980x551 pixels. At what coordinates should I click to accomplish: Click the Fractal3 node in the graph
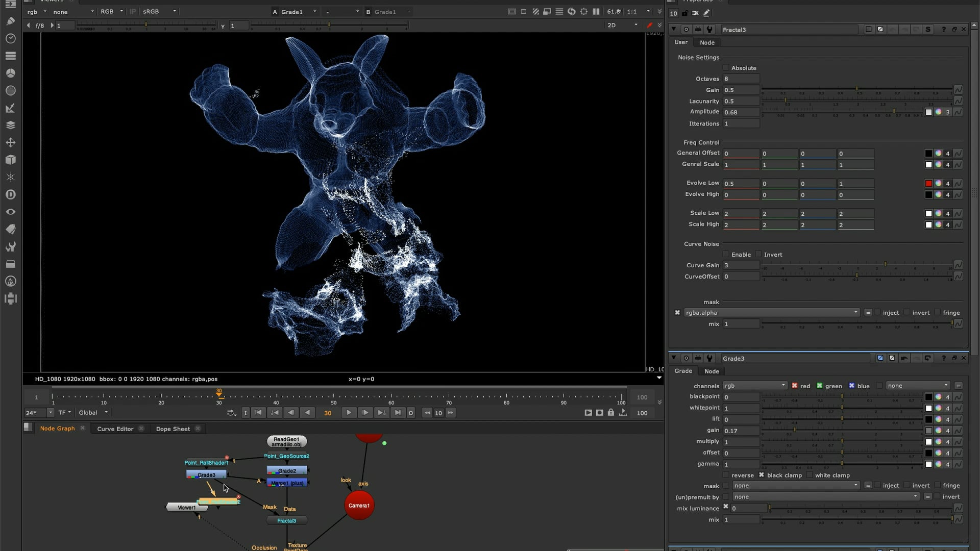pyautogui.click(x=286, y=520)
